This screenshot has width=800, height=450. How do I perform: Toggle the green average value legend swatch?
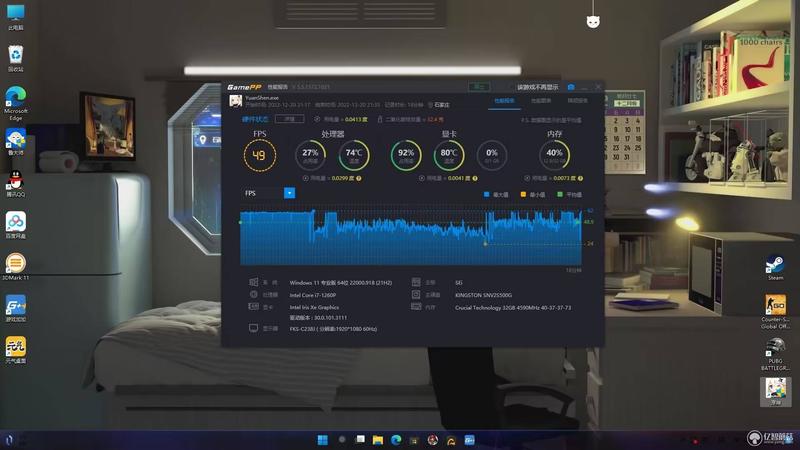(x=560, y=194)
